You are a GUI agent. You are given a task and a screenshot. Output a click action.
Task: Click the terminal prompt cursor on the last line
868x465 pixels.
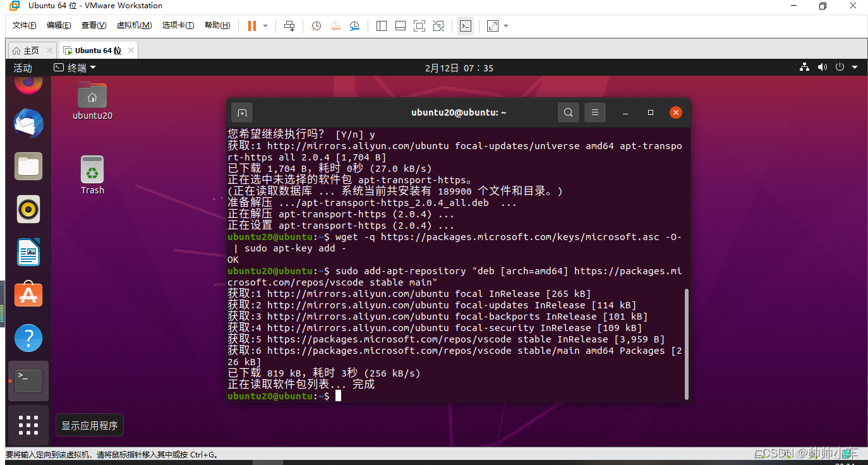[x=339, y=396]
